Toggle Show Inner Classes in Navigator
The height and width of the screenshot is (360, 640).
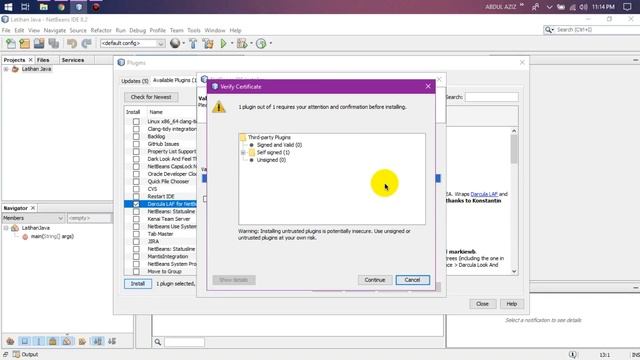click(x=67, y=341)
